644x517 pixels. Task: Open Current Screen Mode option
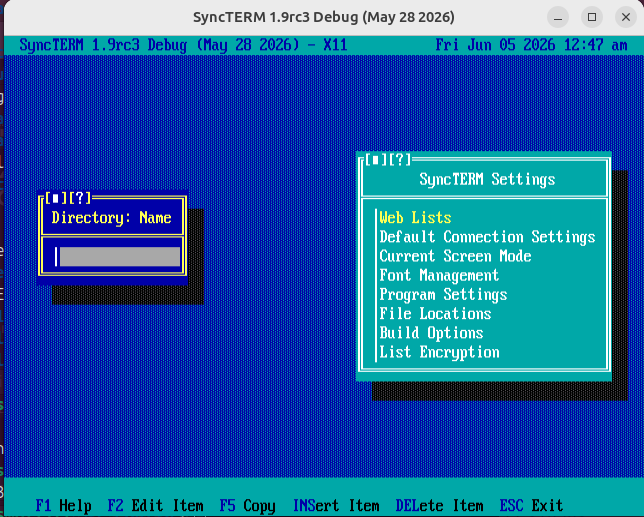(455, 256)
